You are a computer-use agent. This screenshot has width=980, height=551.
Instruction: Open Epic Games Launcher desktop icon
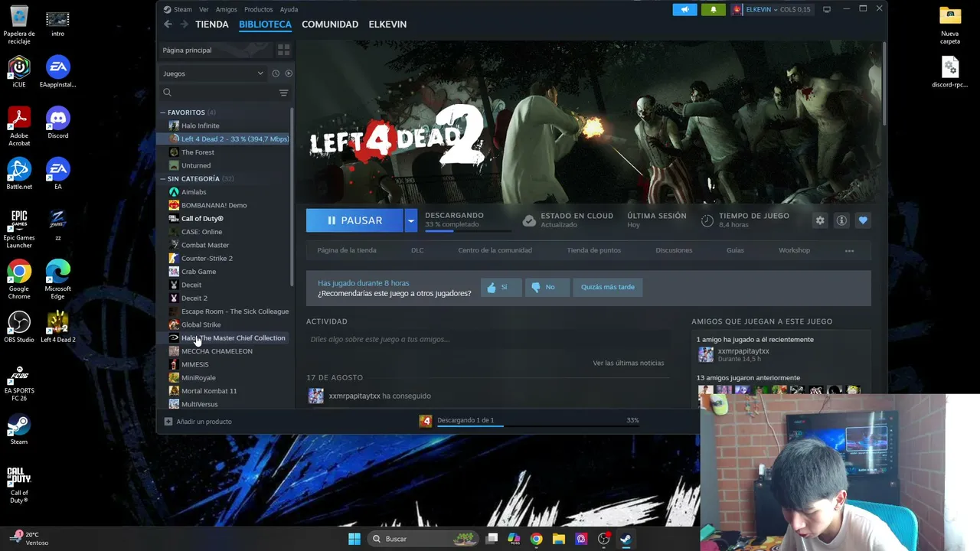19,228
